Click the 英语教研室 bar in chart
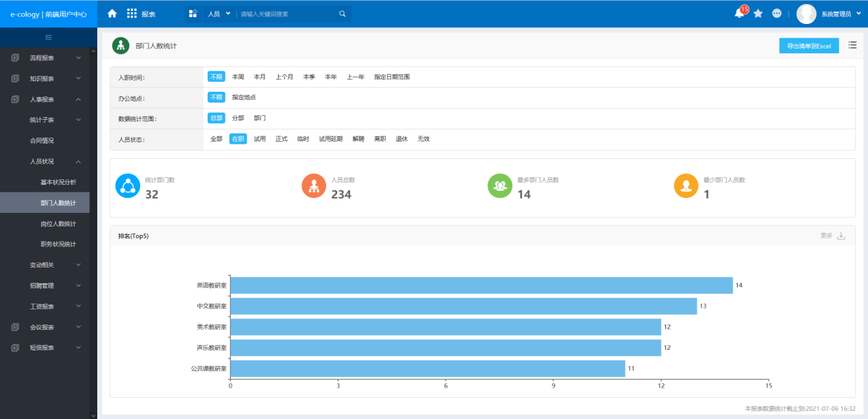 coord(482,285)
